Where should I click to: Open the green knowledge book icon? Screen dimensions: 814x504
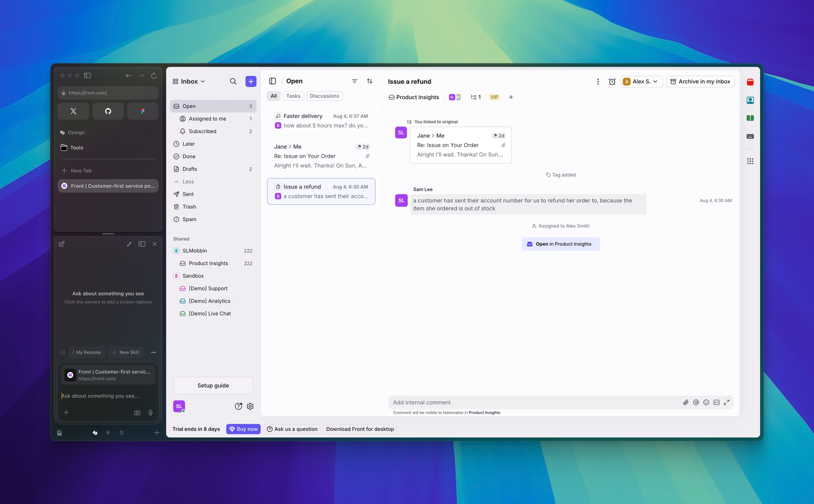(x=750, y=118)
